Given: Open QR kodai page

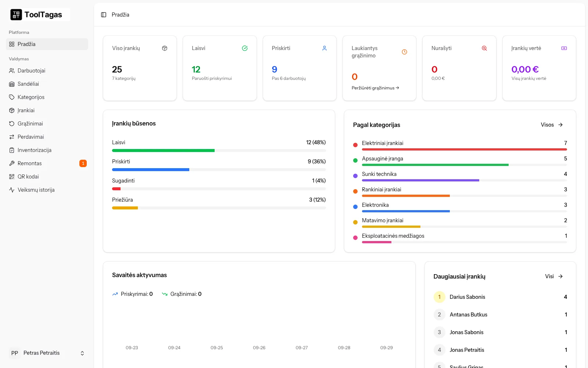Looking at the screenshot, I should 47,177.
